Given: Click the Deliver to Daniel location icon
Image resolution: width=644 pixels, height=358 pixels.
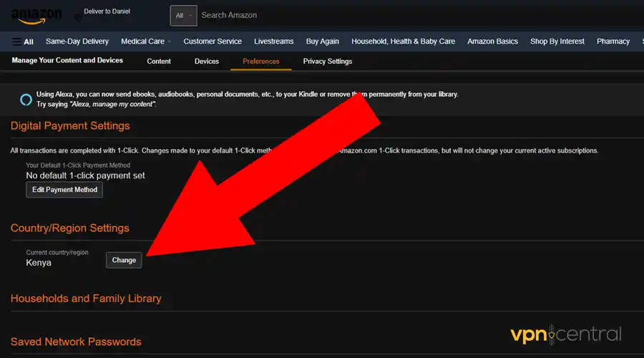Looking at the screenshot, I should pos(77,16).
